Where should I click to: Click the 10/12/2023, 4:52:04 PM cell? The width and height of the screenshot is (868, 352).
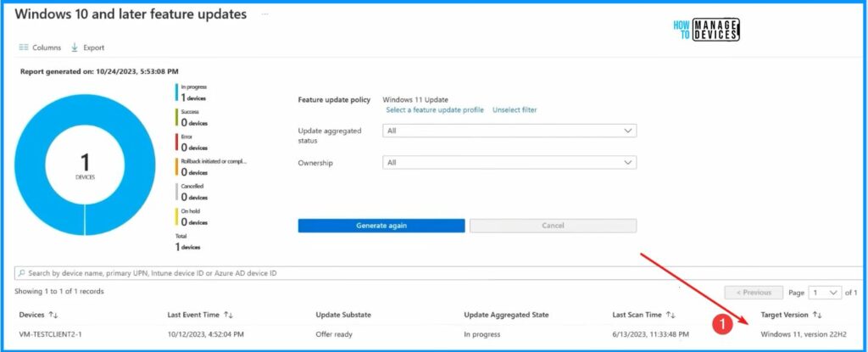coord(205,334)
